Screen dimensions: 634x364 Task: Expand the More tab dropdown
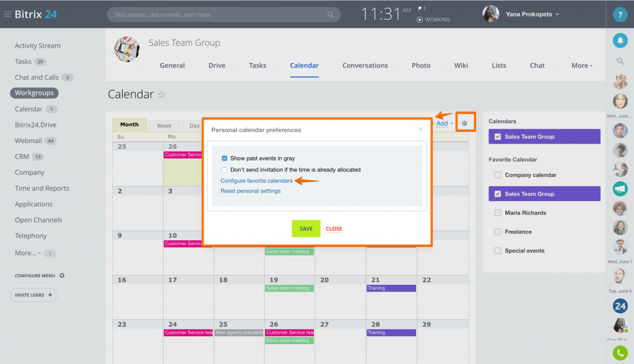(x=582, y=66)
